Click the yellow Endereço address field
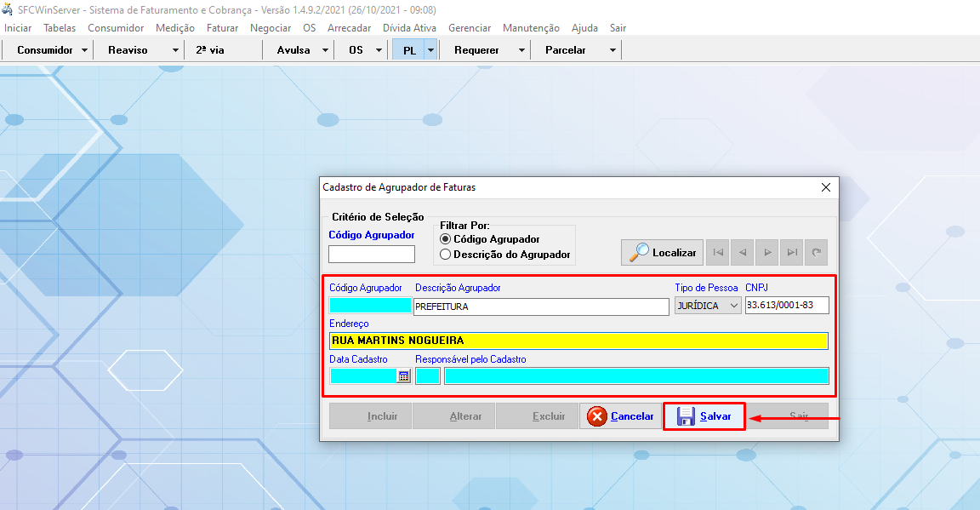This screenshot has width=980, height=510. point(578,341)
